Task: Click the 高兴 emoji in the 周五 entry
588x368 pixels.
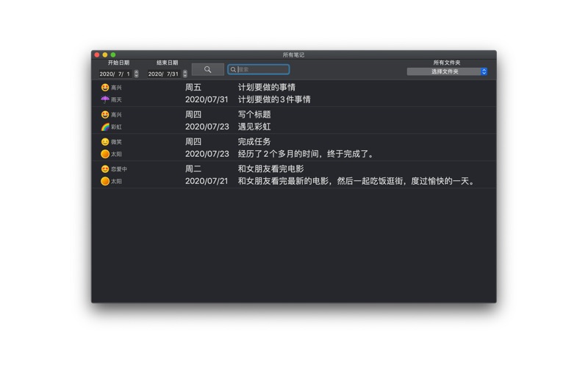Action: [x=105, y=88]
